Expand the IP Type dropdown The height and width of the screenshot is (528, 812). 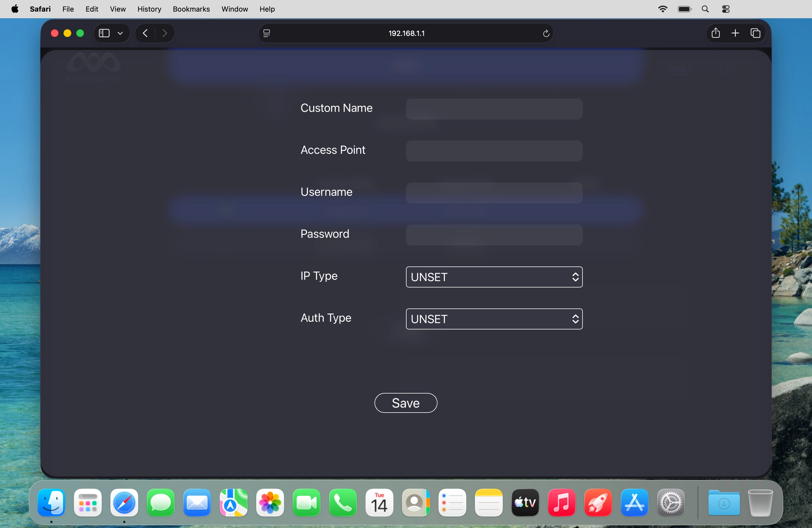tap(494, 277)
